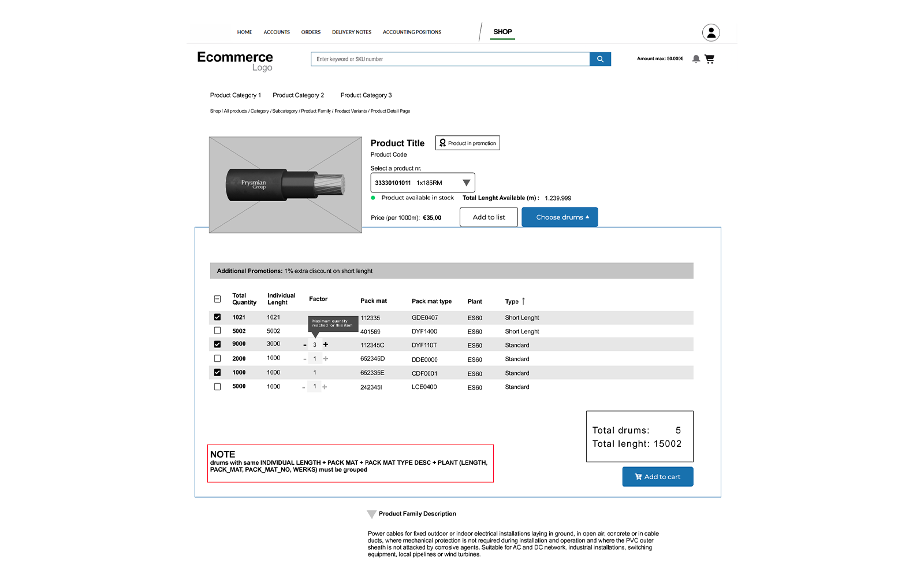Check the 2000 quantity row
924x578 pixels.
pyautogui.click(x=217, y=358)
